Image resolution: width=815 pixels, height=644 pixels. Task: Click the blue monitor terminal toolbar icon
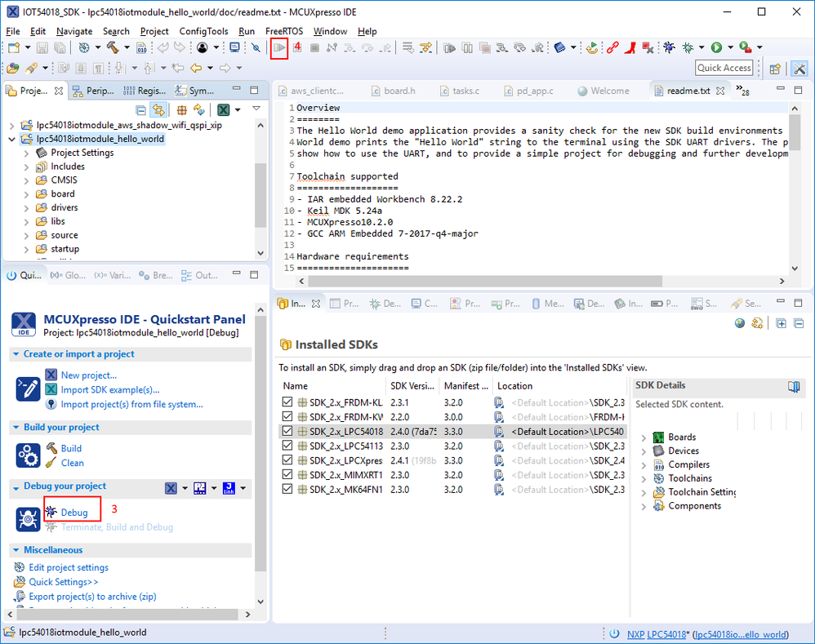[x=234, y=48]
